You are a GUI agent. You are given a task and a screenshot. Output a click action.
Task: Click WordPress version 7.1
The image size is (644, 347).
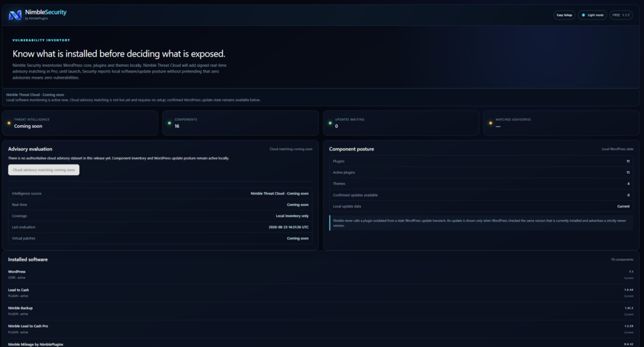[631, 271]
